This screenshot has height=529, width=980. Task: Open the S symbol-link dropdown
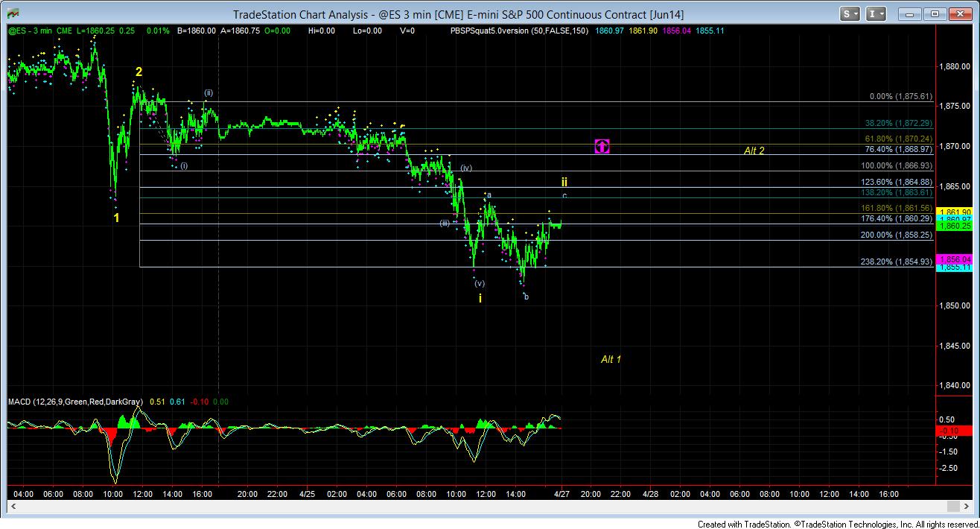click(850, 13)
